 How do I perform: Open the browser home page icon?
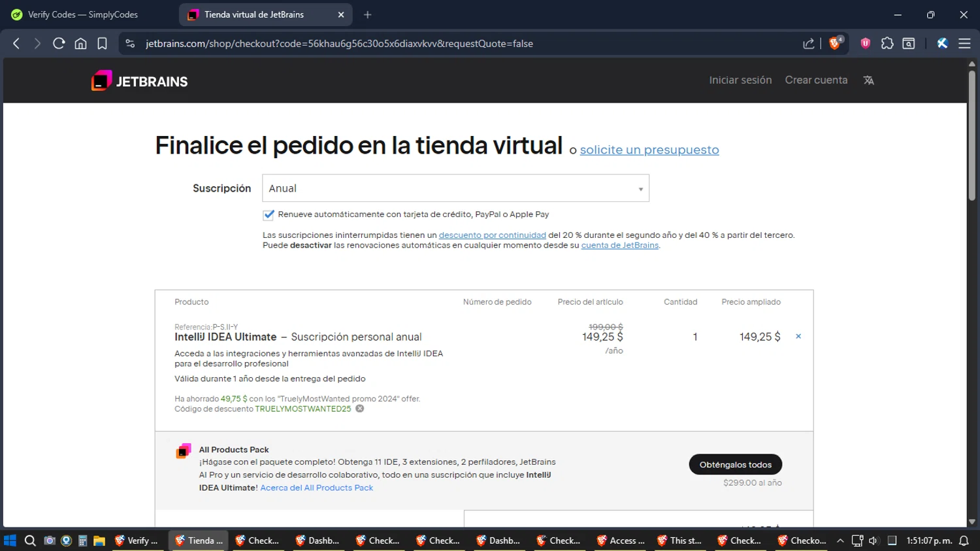[x=80, y=43]
